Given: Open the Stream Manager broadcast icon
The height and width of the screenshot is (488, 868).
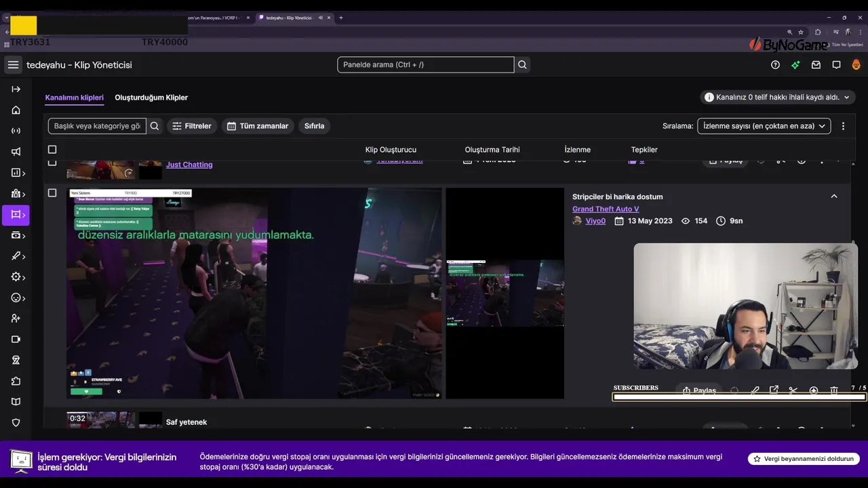Looking at the screenshot, I should 16,131.
